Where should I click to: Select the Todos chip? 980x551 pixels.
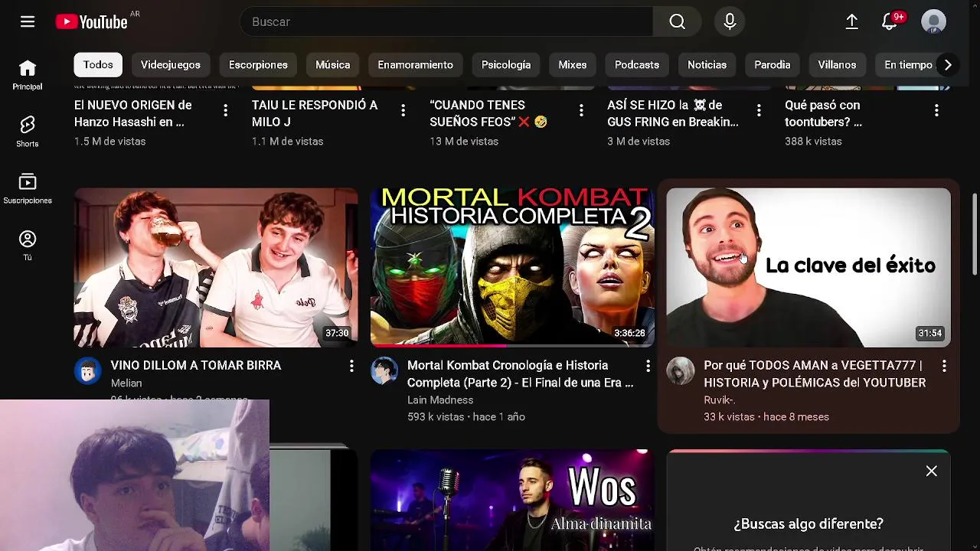[98, 65]
